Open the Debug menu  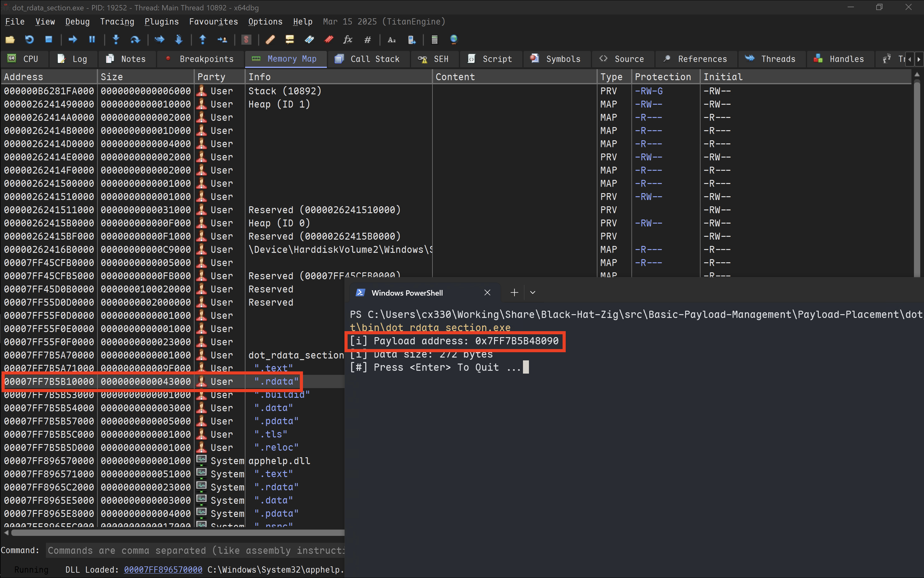(78, 22)
